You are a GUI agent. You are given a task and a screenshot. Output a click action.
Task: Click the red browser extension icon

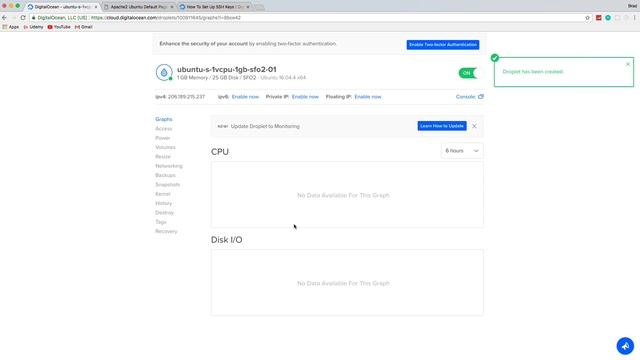(x=599, y=18)
